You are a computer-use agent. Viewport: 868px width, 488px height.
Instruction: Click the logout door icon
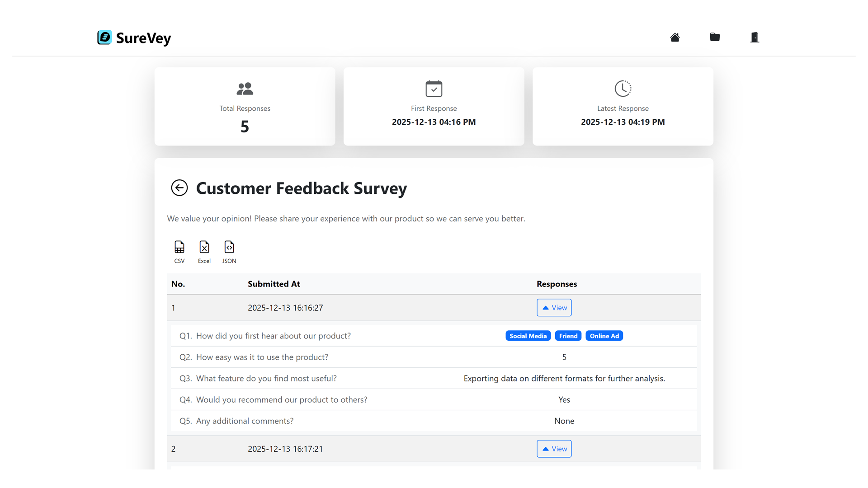(755, 37)
